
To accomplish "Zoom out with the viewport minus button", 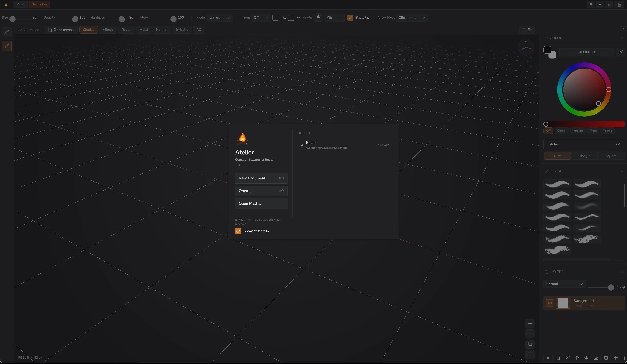I will coord(530,334).
